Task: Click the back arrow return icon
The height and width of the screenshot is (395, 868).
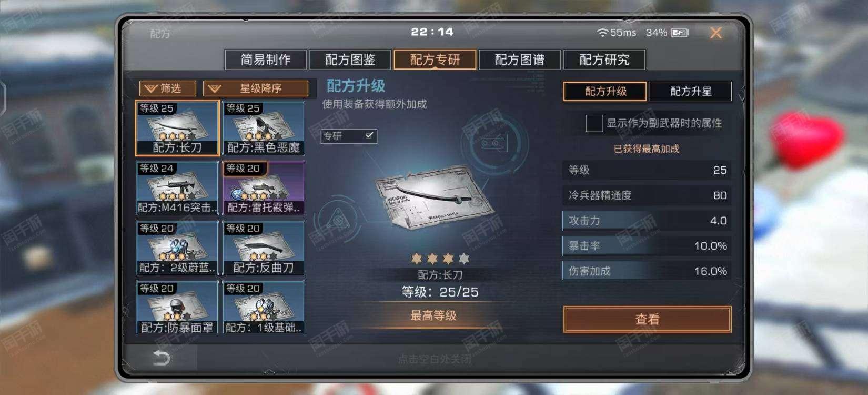Action: coord(161,358)
